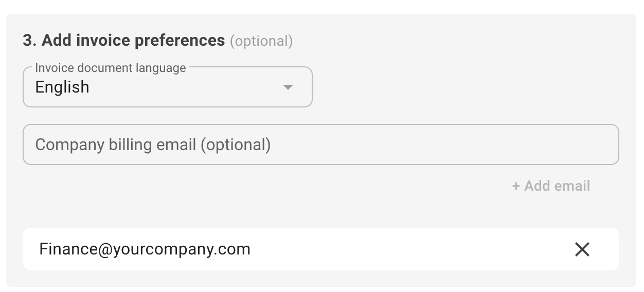Select the Finance@yourcompany.com email text

145,249
